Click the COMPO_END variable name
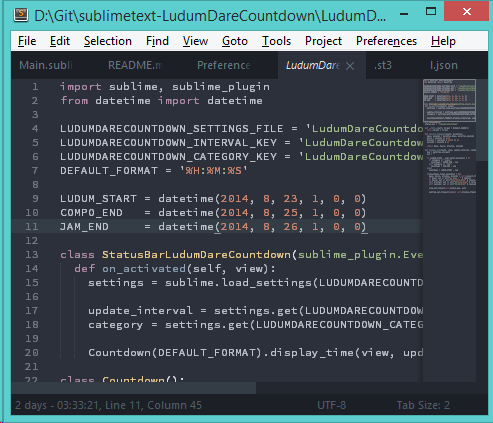 (91, 213)
